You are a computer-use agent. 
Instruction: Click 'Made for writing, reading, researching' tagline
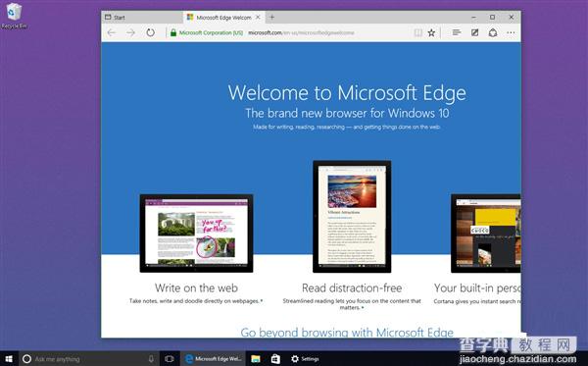point(347,127)
